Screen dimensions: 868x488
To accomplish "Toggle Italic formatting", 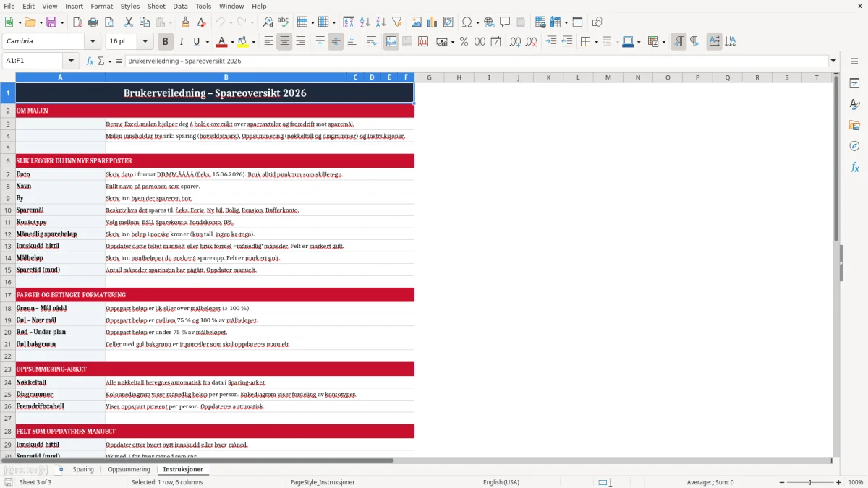I will (x=181, y=42).
